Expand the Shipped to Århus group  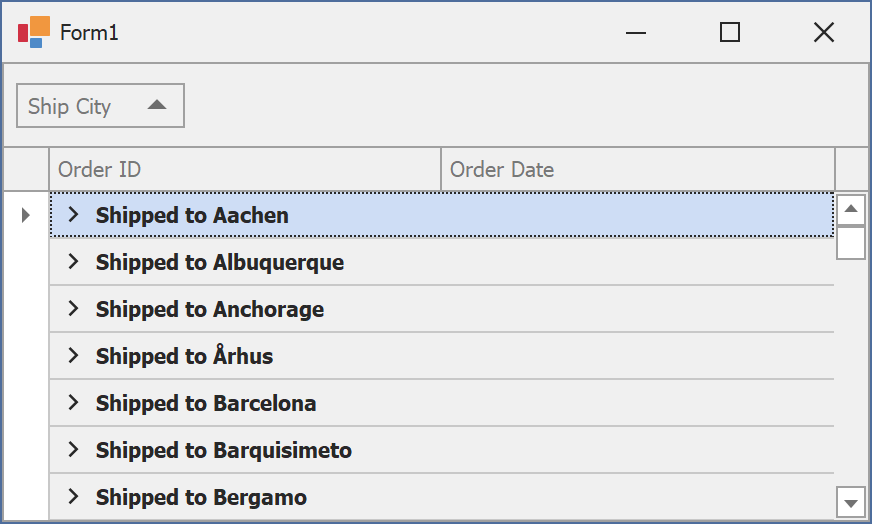(x=72, y=356)
